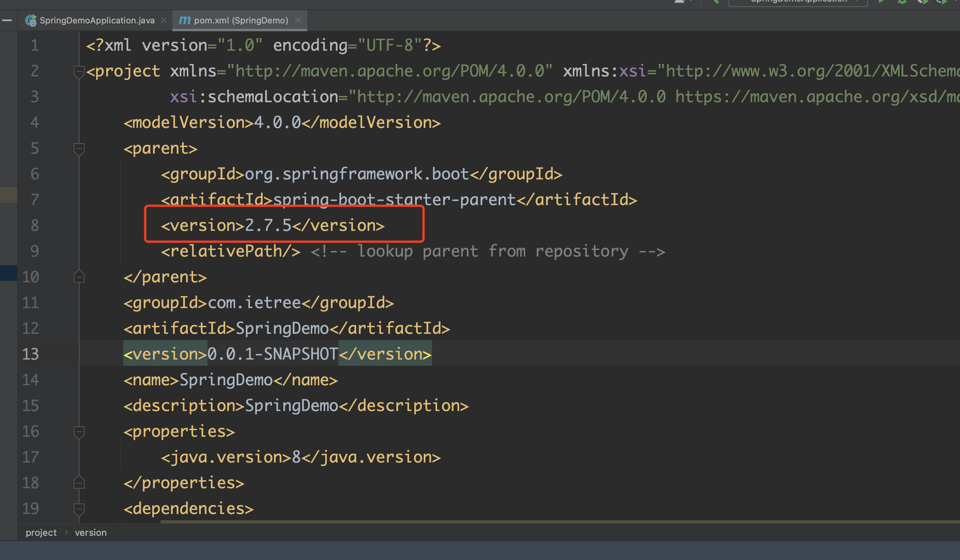
Task: Click the 'lookup parent from repository' comment
Action: (488, 252)
